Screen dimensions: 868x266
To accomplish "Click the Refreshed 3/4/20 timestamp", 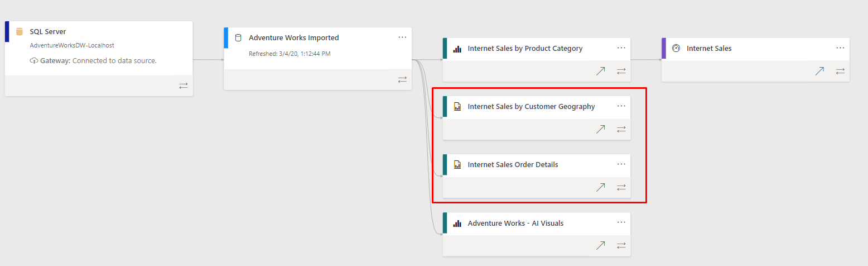I will click(x=290, y=54).
